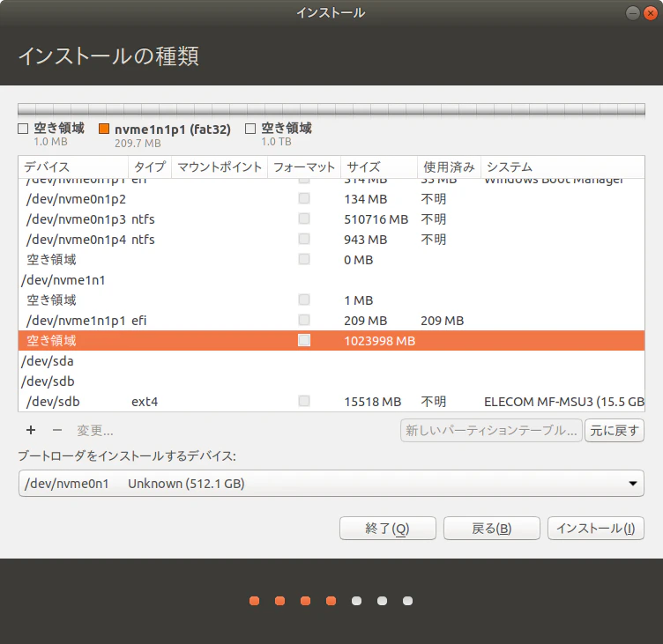
Task: Toggle format checkbox for 1 MB free space
Action: click(304, 300)
